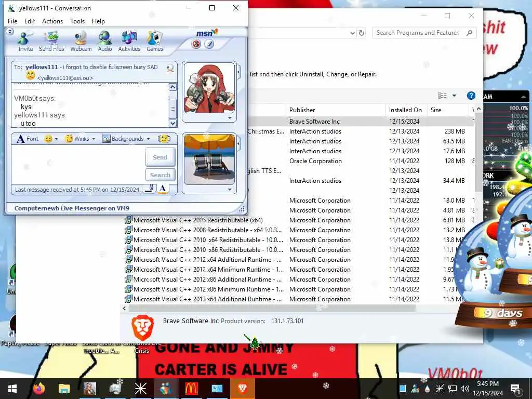Open the Actions menu
The height and width of the screenshot is (399, 532).
(x=52, y=21)
